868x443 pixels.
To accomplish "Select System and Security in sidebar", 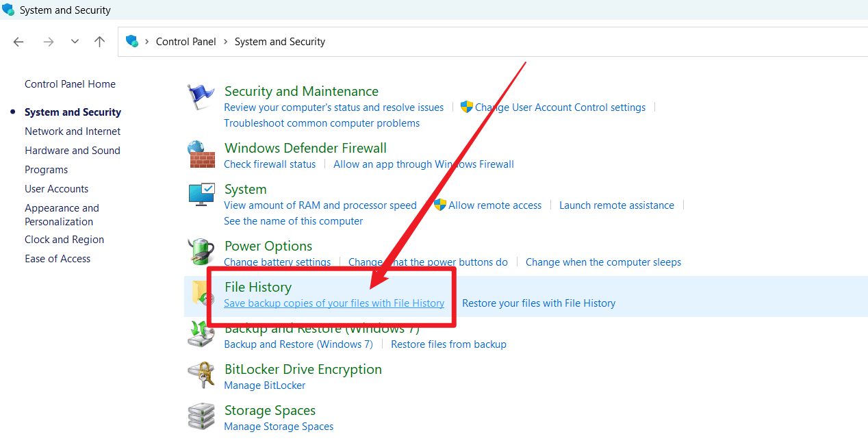I will [73, 112].
